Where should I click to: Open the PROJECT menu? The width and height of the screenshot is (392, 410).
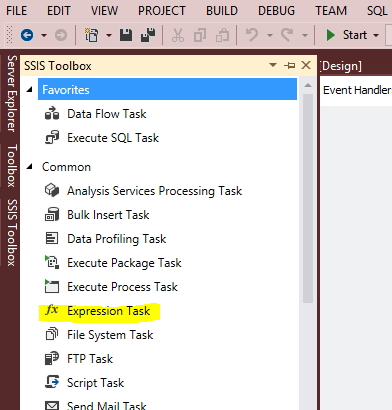(x=162, y=11)
